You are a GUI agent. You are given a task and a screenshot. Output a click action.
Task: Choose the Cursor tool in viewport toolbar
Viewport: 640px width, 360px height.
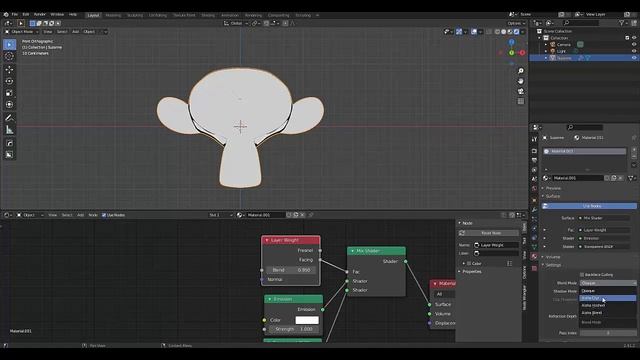tap(9, 56)
